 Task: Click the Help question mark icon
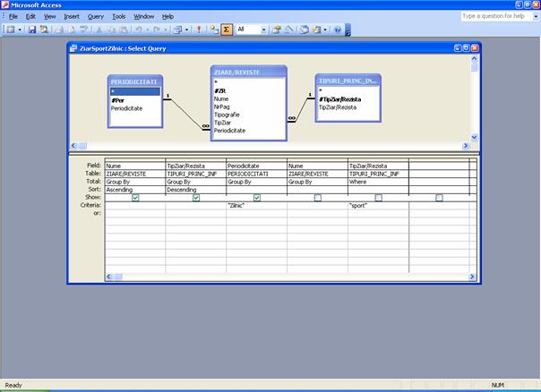pos(338,30)
